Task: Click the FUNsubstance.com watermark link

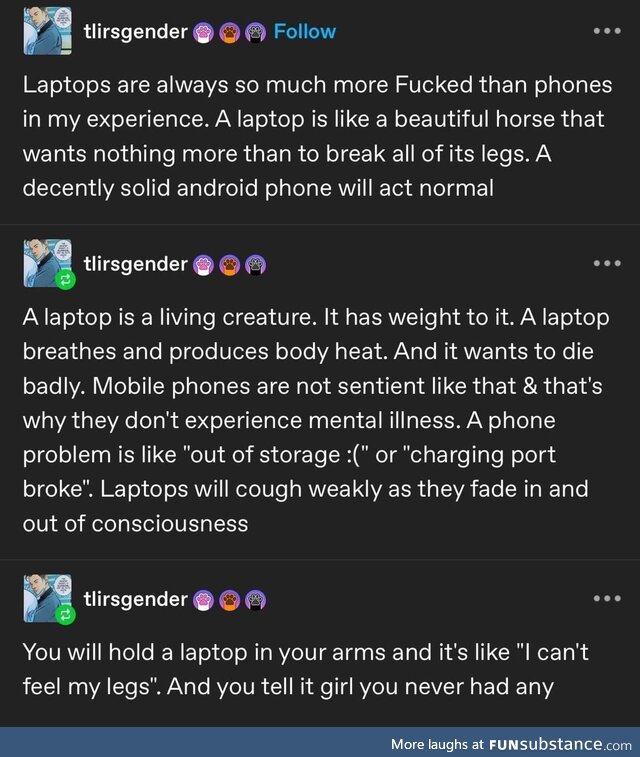Action: point(560,744)
